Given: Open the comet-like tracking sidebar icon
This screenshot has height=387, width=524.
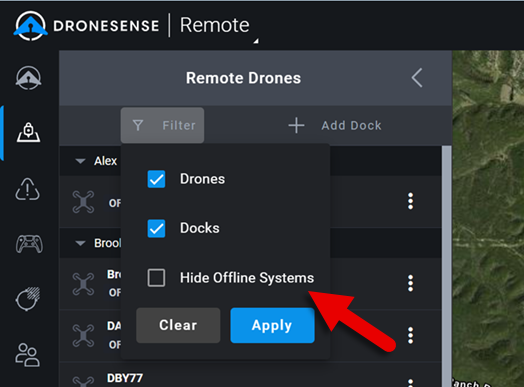Looking at the screenshot, I should pos(28,298).
